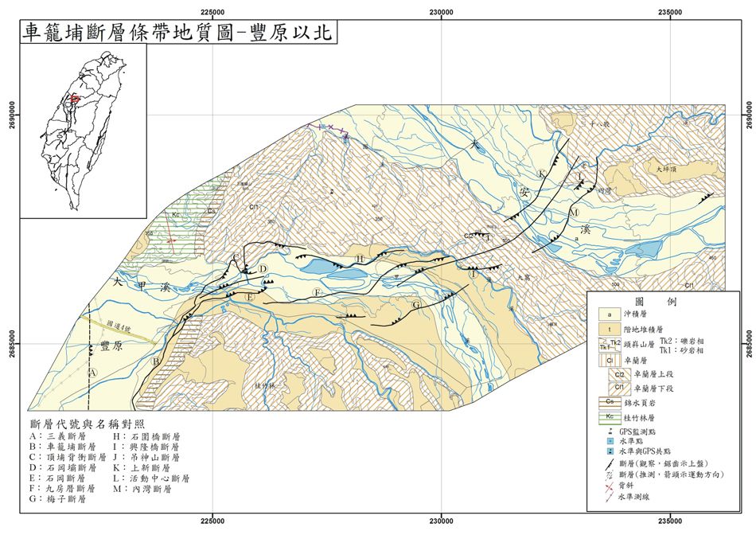Click the red marker on Taiwan inset map
The image size is (756, 535).
tap(74, 99)
